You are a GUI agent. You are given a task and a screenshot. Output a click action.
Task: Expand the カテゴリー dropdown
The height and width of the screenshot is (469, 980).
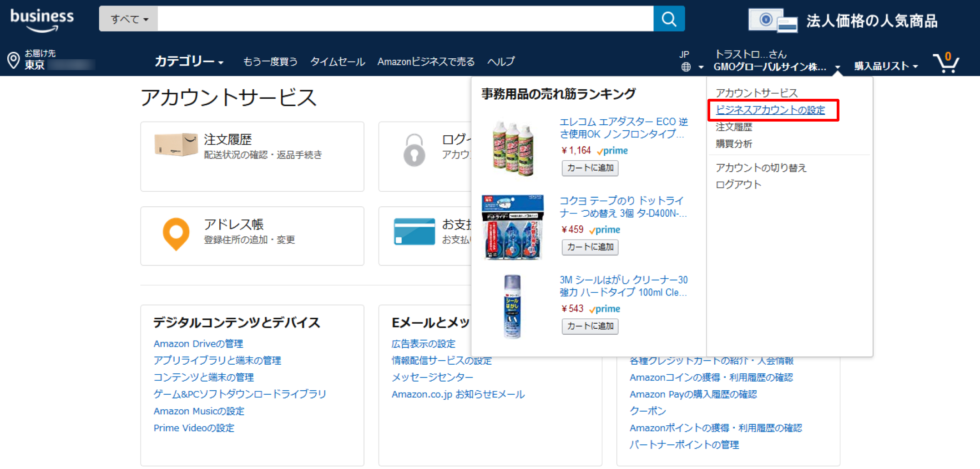point(189,61)
